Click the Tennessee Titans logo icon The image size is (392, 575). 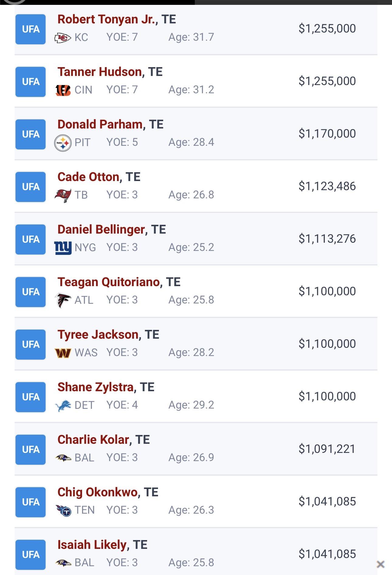pyautogui.click(x=63, y=510)
